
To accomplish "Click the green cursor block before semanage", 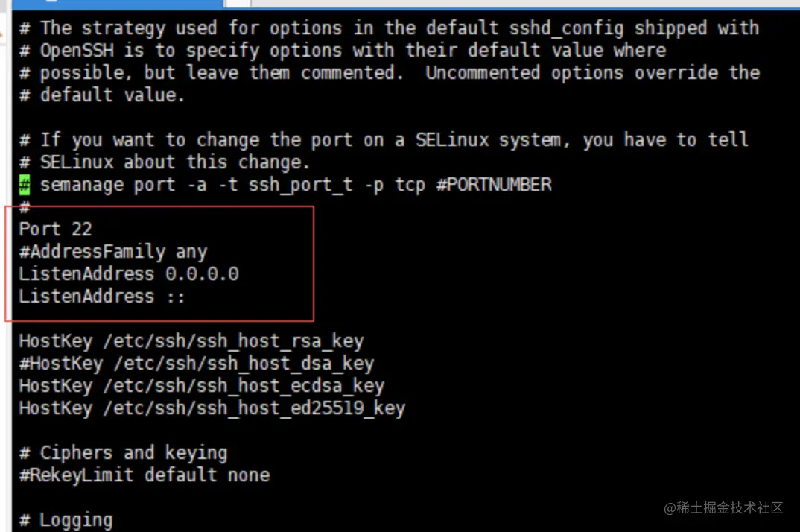I will tap(25, 185).
